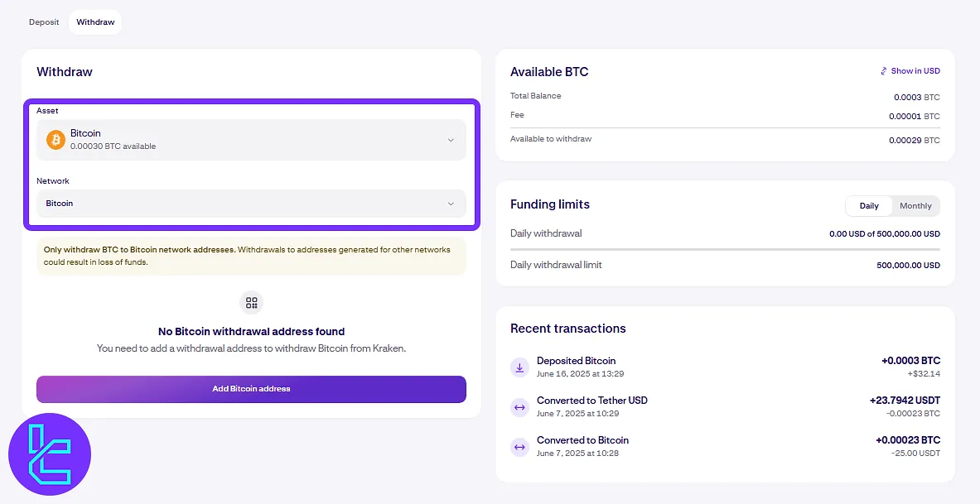980x504 pixels.
Task: Click the QR code address icon
Action: pyautogui.click(x=251, y=303)
